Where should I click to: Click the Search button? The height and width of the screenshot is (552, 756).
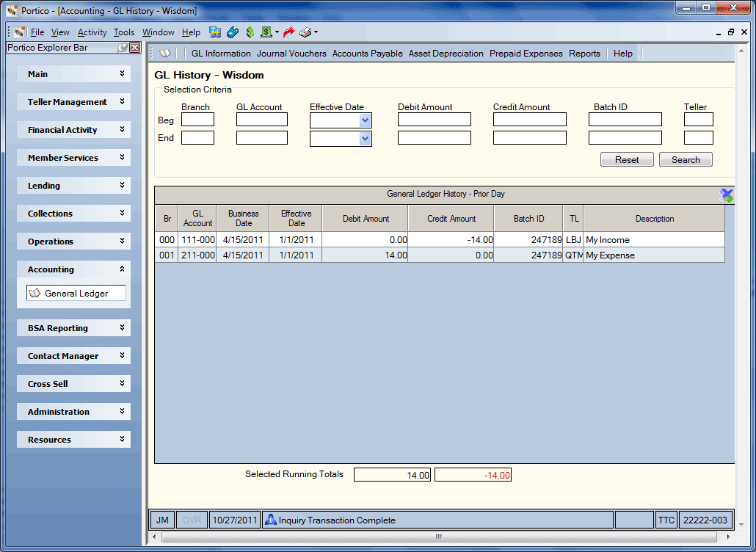click(x=686, y=159)
